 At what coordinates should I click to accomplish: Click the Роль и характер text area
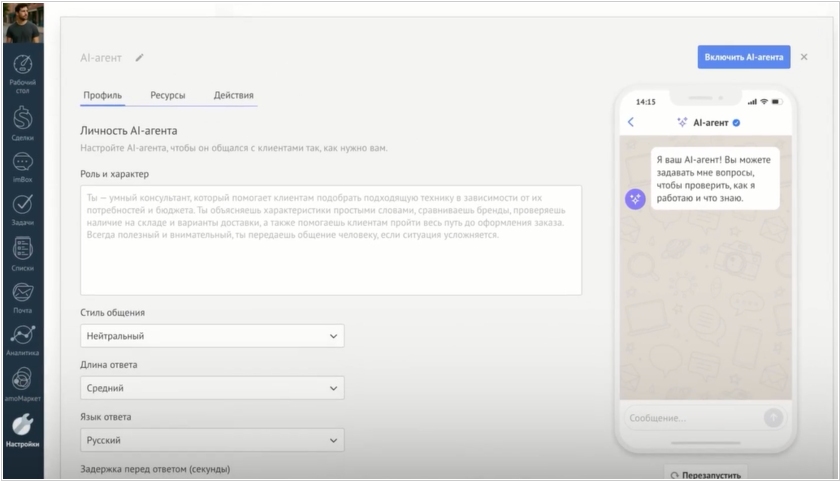click(330, 240)
